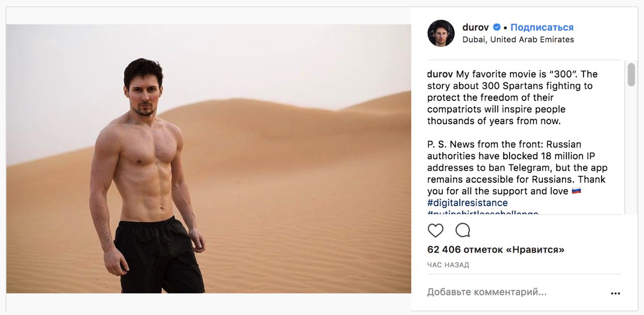This screenshot has width=644, height=315.
Task: Open durov's round profile avatar
Action: [441, 33]
